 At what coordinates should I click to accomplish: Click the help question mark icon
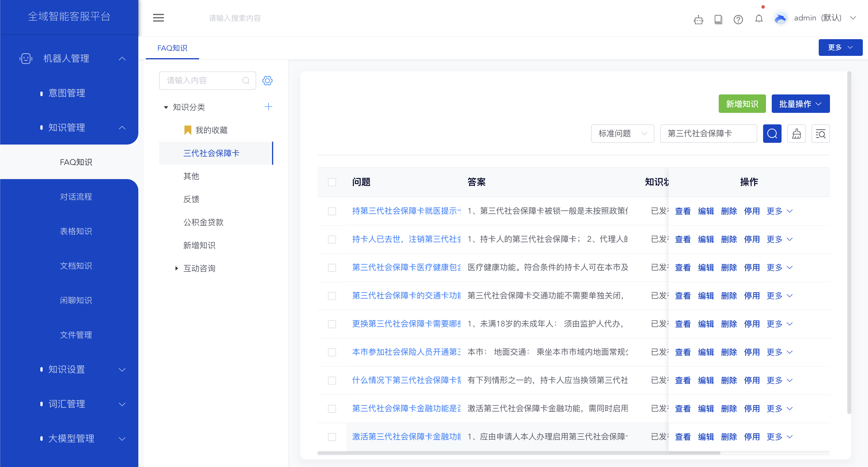pos(738,19)
